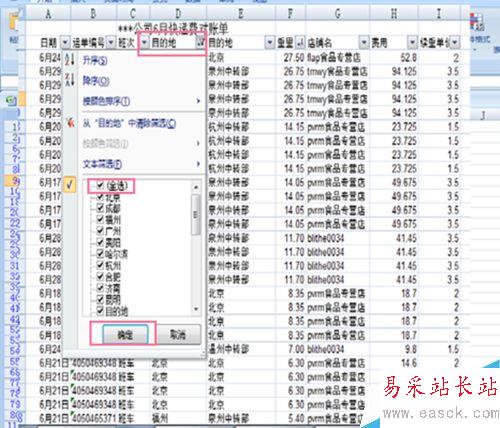Click filter list scrollbar up arrow
The width and height of the screenshot is (500, 428).
[x=196, y=187]
